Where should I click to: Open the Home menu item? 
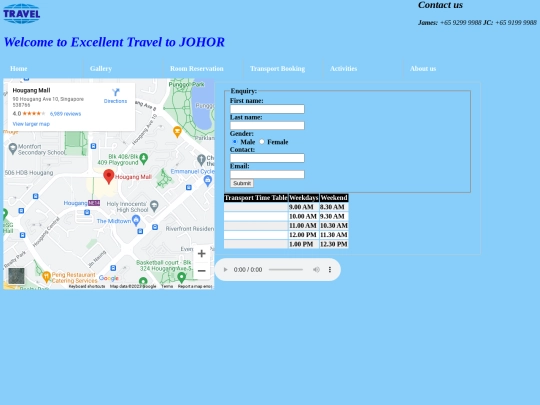[x=19, y=69]
